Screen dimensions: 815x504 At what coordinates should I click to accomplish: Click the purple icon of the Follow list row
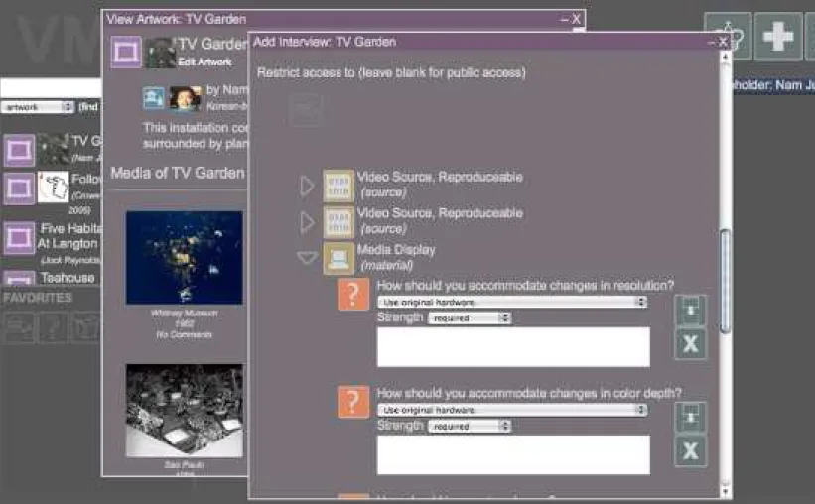pos(19,189)
